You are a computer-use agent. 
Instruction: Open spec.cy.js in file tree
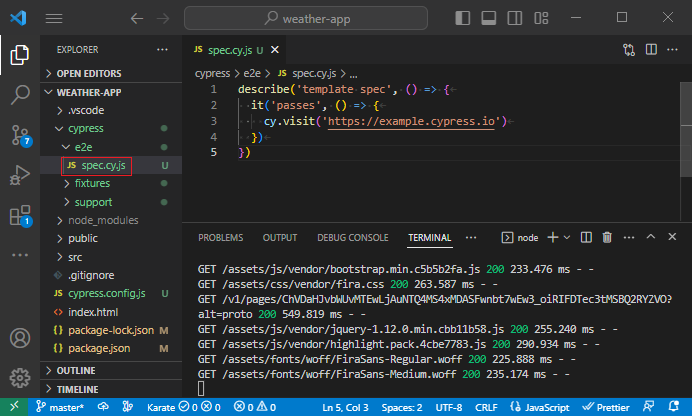(111, 165)
